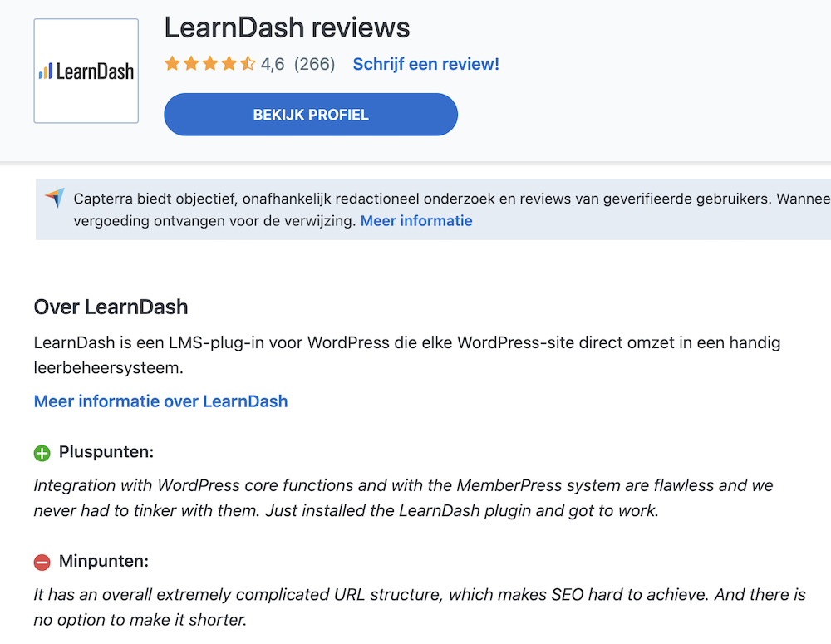831x644 pixels.
Task: Click the (266) review count
Action: (x=314, y=64)
